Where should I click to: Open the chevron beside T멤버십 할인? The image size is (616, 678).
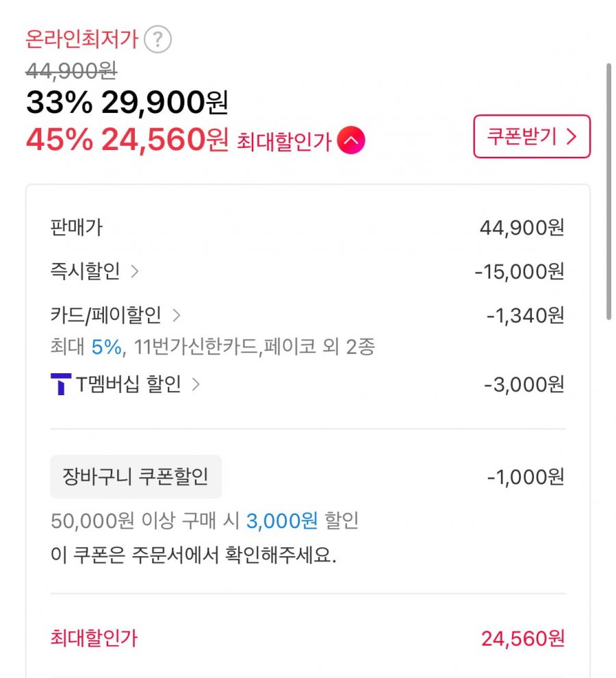point(196,384)
